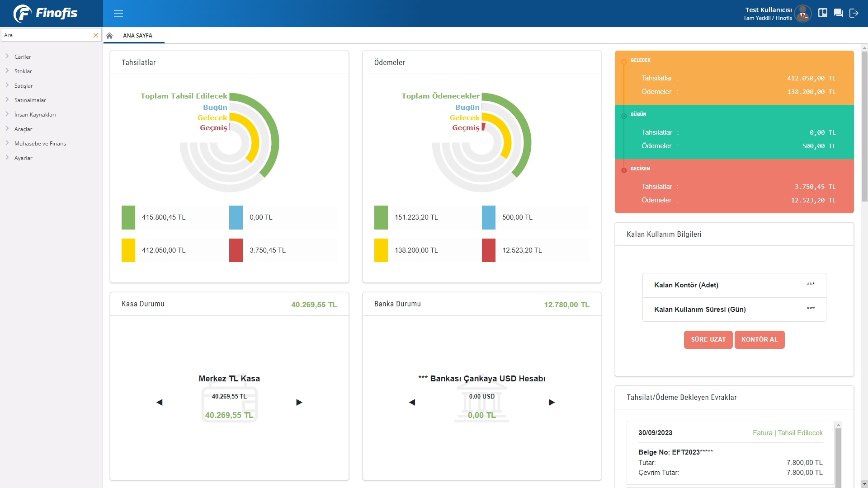This screenshot has width=868, height=488.
Task: Open the Ayarlar menu item
Action: coord(23,158)
